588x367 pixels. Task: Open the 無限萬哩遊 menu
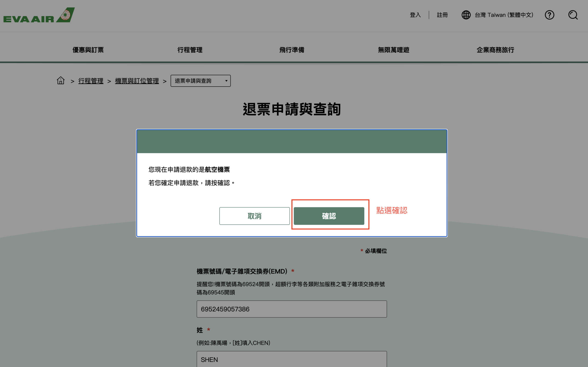[393, 50]
